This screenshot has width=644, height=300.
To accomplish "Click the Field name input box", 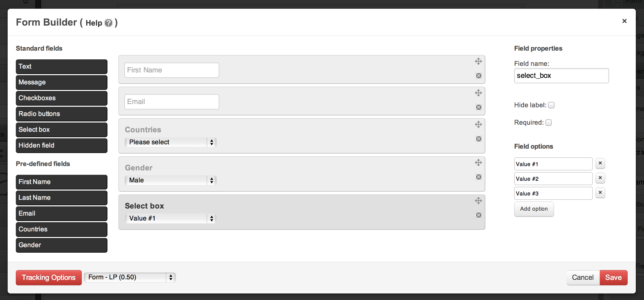I will [x=561, y=76].
